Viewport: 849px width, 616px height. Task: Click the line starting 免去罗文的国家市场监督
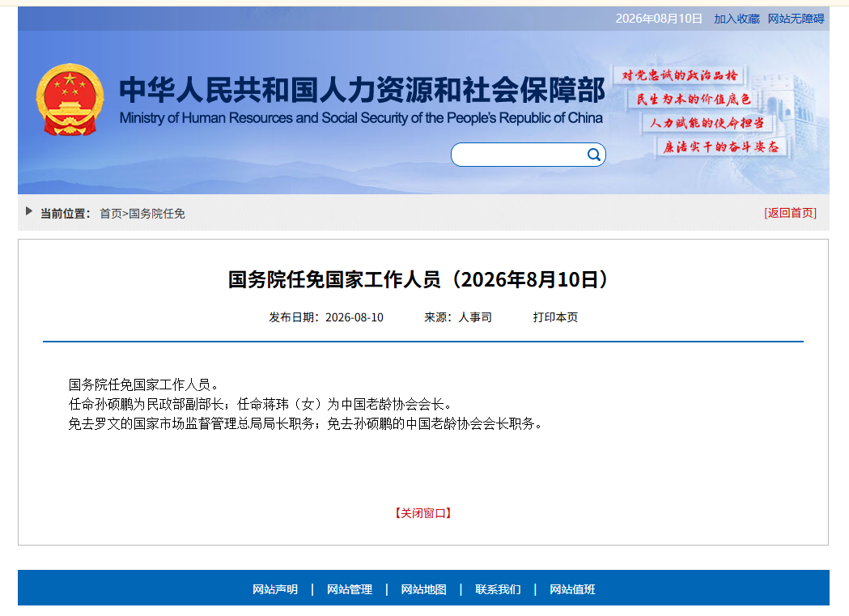tap(305, 424)
